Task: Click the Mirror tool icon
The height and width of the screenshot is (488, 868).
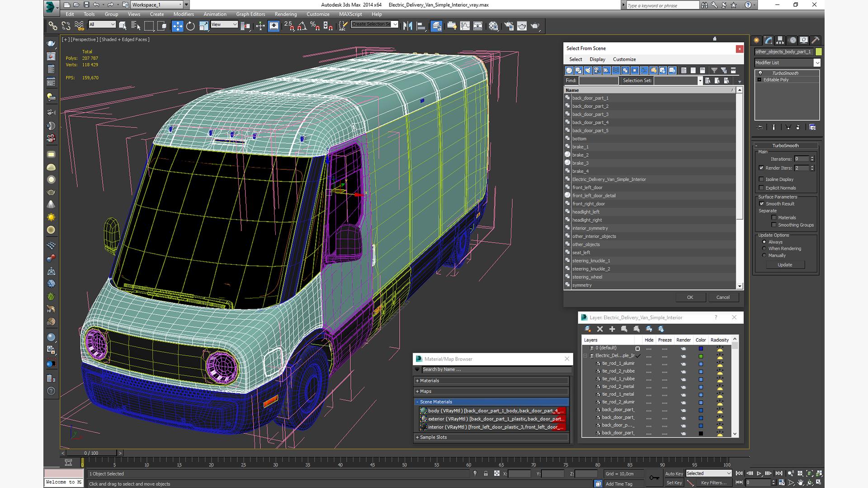Action: tap(407, 26)
